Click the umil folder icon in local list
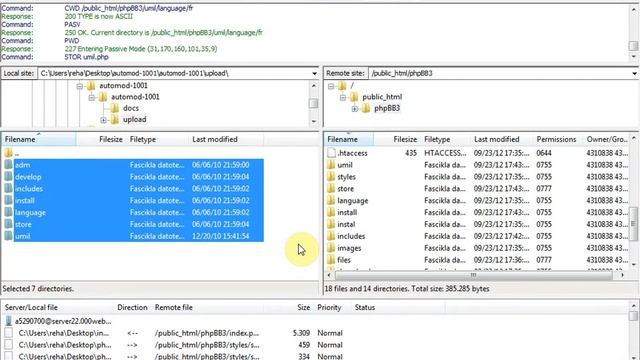The width and height of the screenshot is (640, 360). (8, 236)
